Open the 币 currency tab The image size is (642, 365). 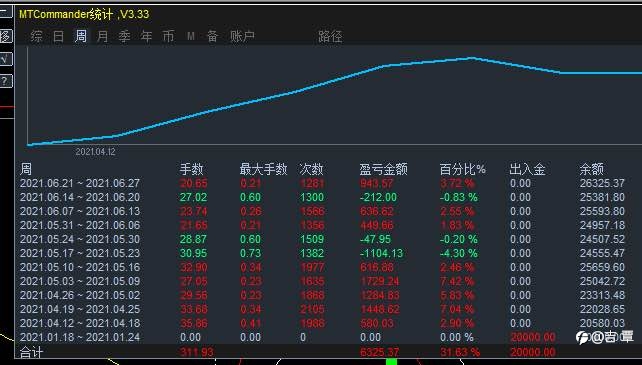(168, 36)
